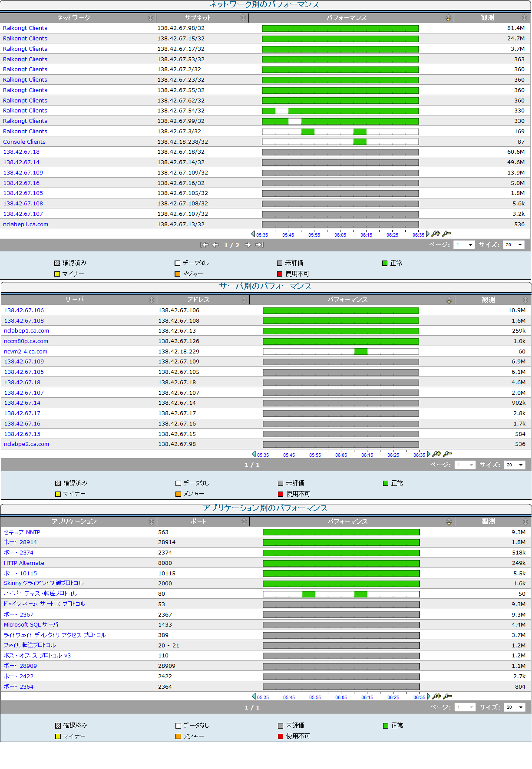The height and width of the screenshot is (769, 532).
Task: Shift network timeline later with right arrow
Action: (428, 234)
